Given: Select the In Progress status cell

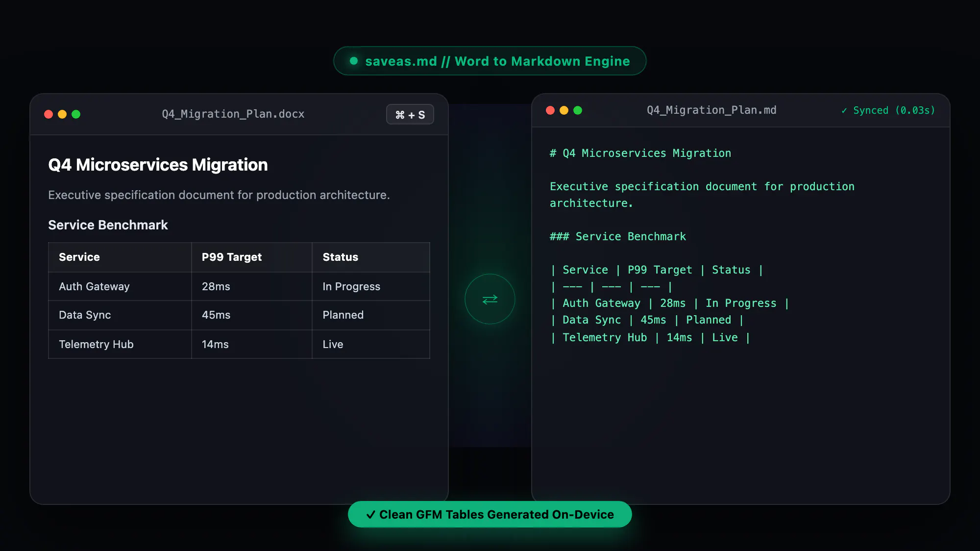Looking at the screenshot, I should 371,286.
